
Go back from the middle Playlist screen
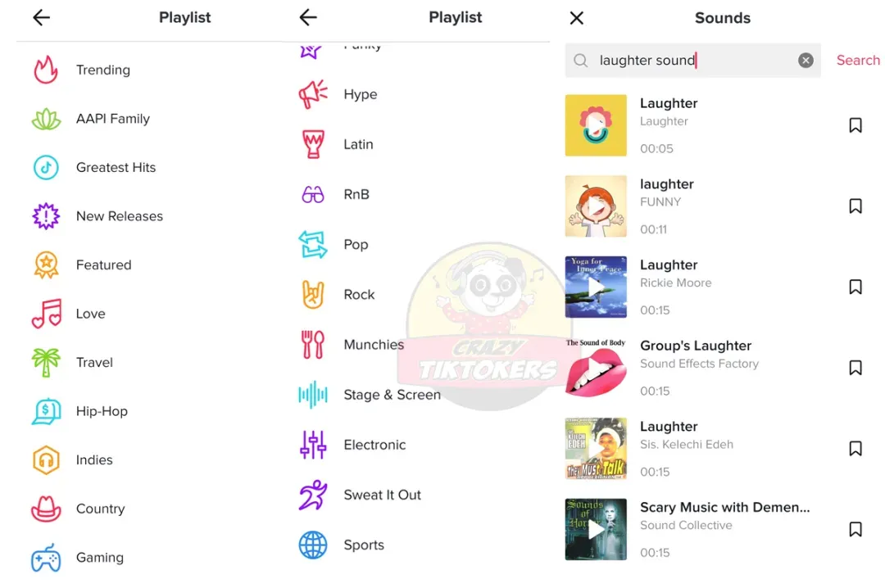pyautogui.click(x=308, y=17)
